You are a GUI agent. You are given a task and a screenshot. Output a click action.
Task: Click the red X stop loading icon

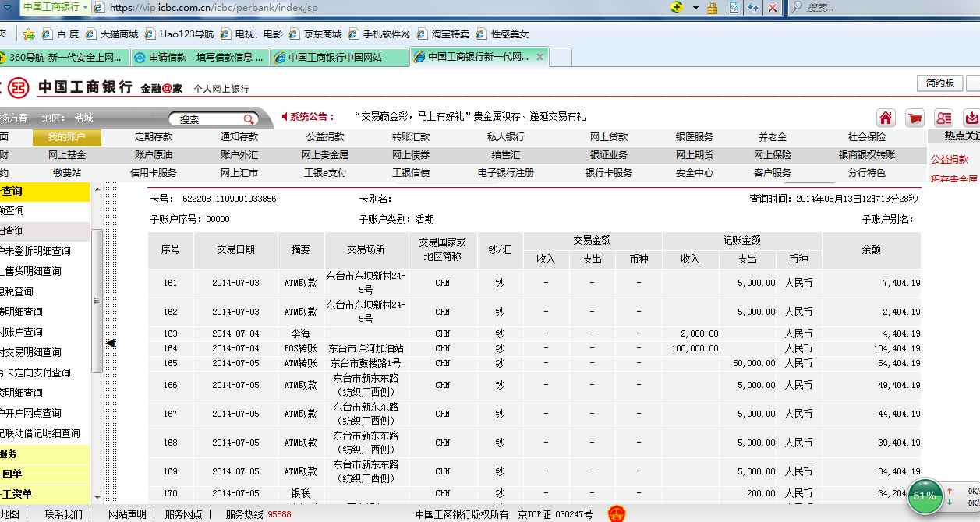point(773,8)
